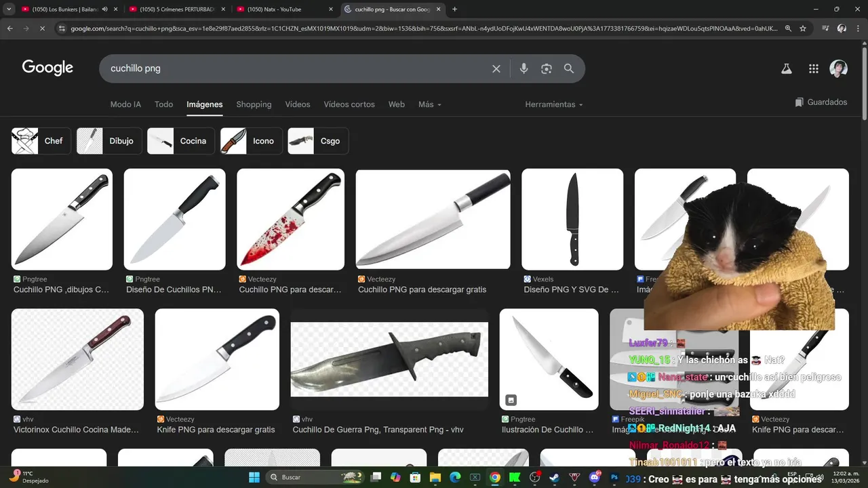The height and width of the screenshot is (488, 868).
Task: Open link 'Cuchillo PNG para descargar gratis'
Action: 422,289
